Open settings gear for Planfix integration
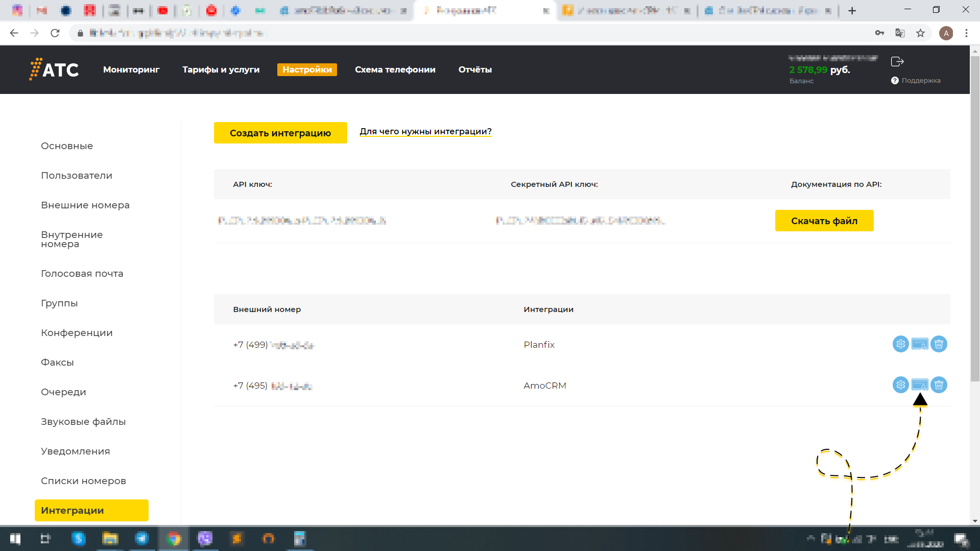Viewport: 980px width, 551px height. coord(900,344)
